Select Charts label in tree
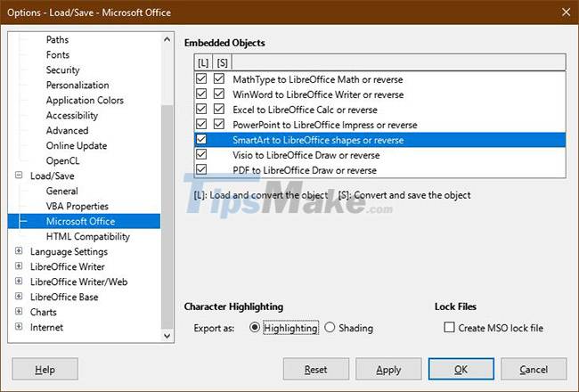 click(44, 312)
